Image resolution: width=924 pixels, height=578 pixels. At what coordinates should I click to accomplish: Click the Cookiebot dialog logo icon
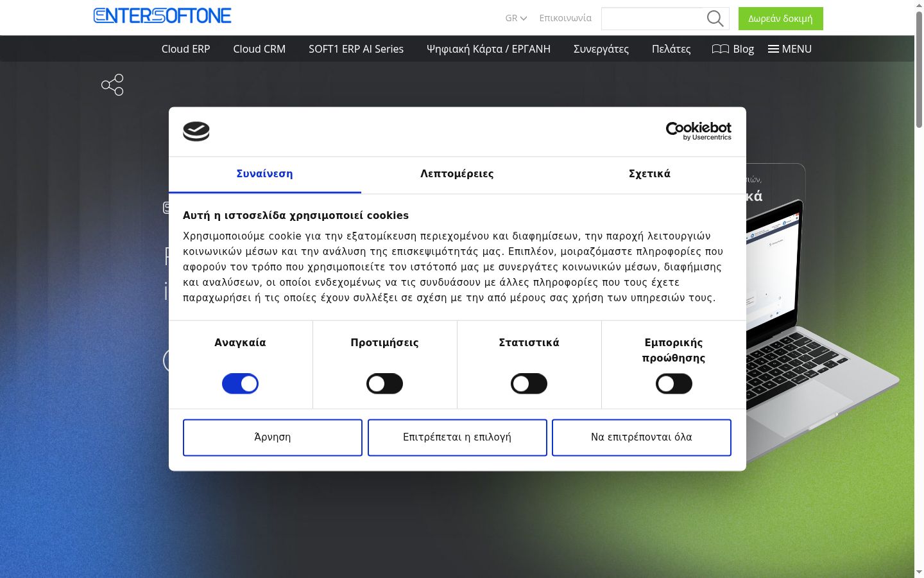coord(196,132)
